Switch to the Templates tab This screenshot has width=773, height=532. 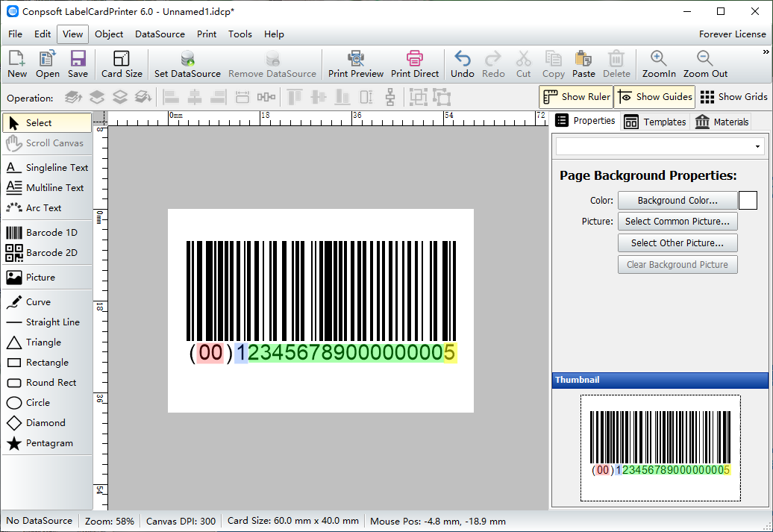pos(654,122)
